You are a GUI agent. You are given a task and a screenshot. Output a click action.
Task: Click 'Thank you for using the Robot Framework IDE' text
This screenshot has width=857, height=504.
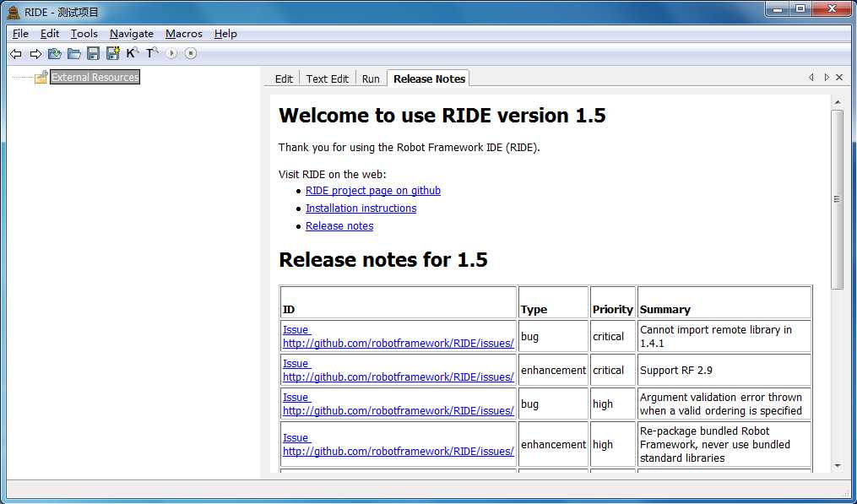coord(410,148)
